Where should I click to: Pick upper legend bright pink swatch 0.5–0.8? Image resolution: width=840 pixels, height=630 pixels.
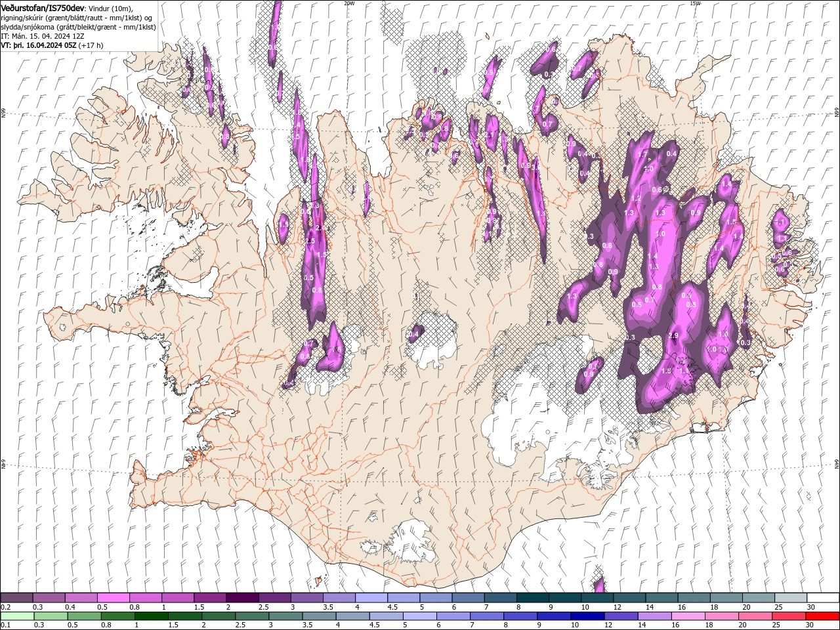click(x=113, y=598)
